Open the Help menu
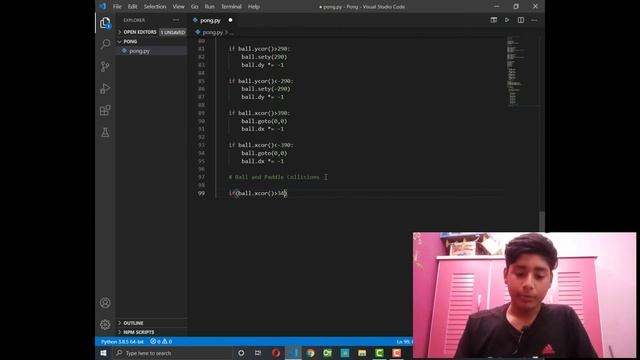Screen dimensions: 640x360 [x=253, y=7]
